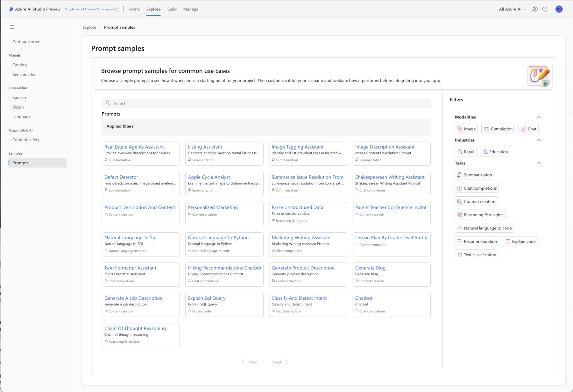
Task: Open the Chain Of Thought Reasoning prompt
Action: click(x=141, y=335)
